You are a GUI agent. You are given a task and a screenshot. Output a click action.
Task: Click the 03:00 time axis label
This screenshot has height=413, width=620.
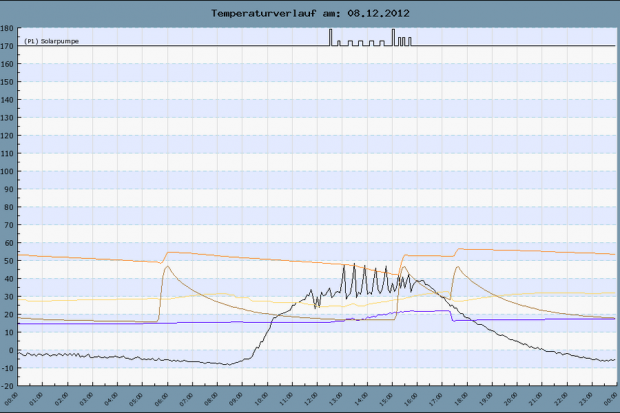click(86, 399)
